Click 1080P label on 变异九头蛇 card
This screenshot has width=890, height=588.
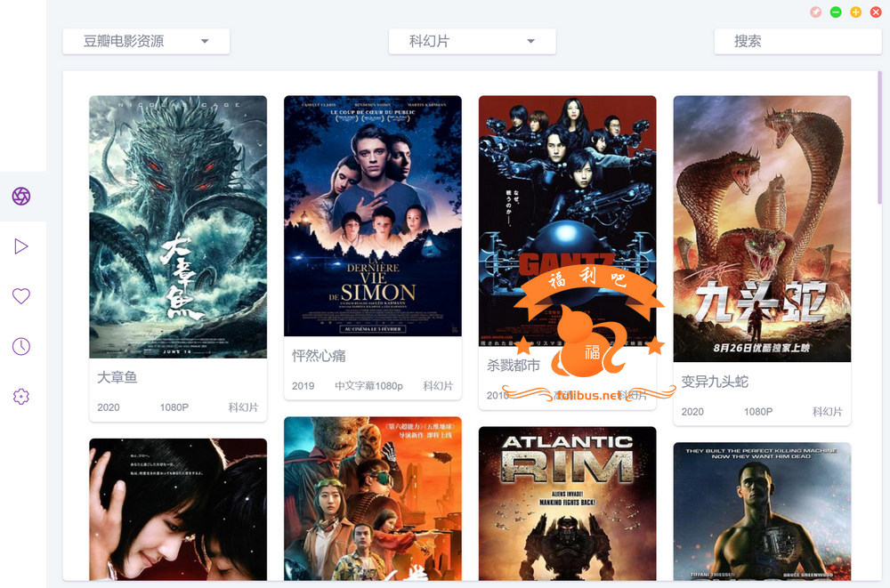click(758, 412)
